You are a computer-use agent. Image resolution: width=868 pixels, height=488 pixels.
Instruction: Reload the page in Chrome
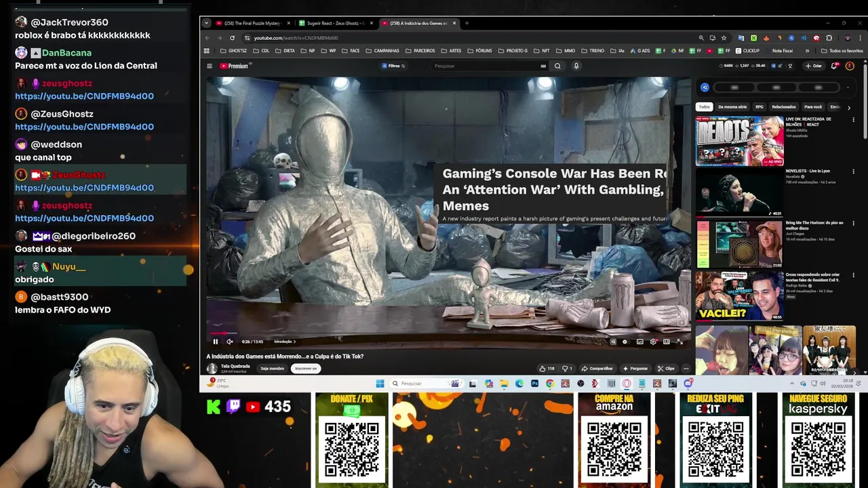pos(232,38)
